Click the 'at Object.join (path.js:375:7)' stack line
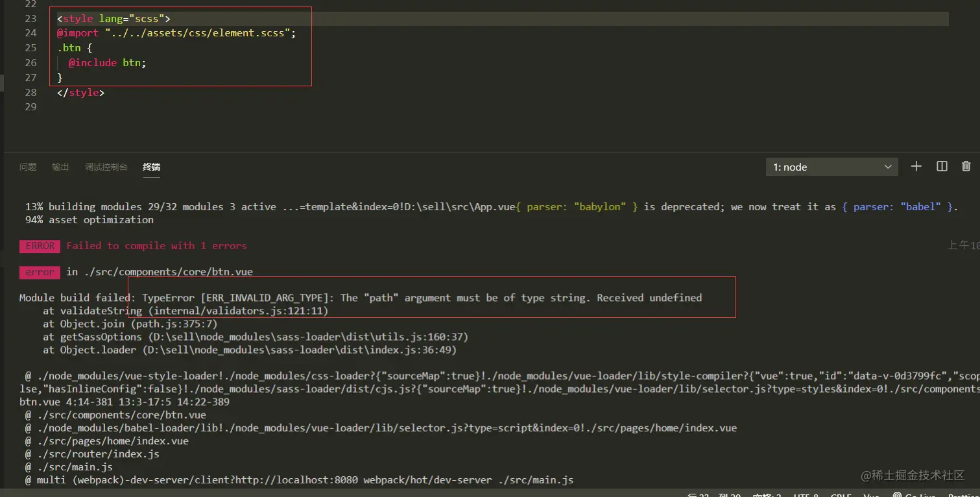 tap(130, 324)
